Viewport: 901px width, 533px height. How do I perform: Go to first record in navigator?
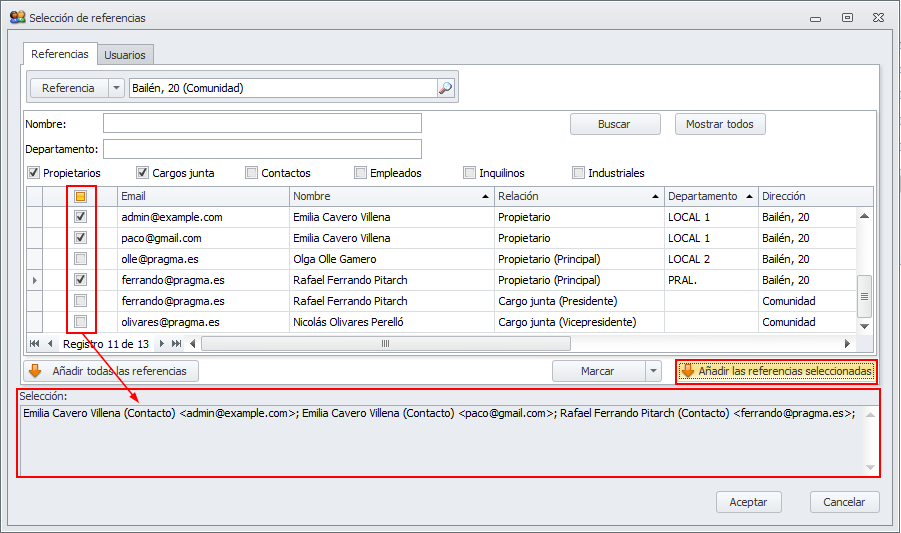pyautogui.click(x=35, y=343)
